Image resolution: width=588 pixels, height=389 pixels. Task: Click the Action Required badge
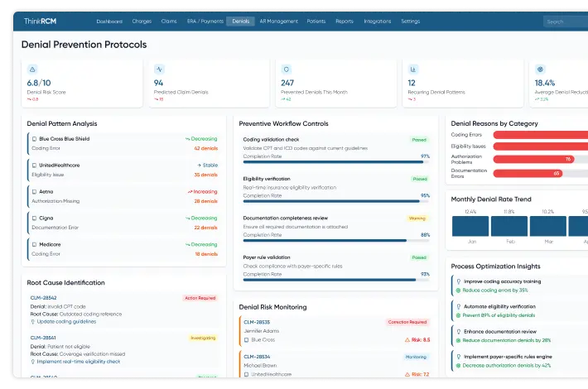click(200, 298)
